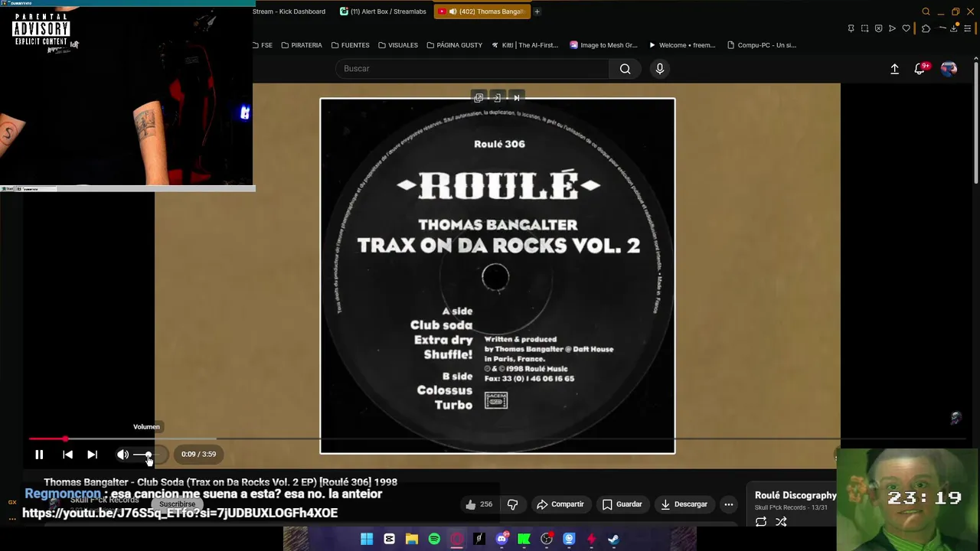Viewport: 980px width, 551px height.
Task: Click the browser tab search magnifier icon
Action: click(x=926, y=11)
